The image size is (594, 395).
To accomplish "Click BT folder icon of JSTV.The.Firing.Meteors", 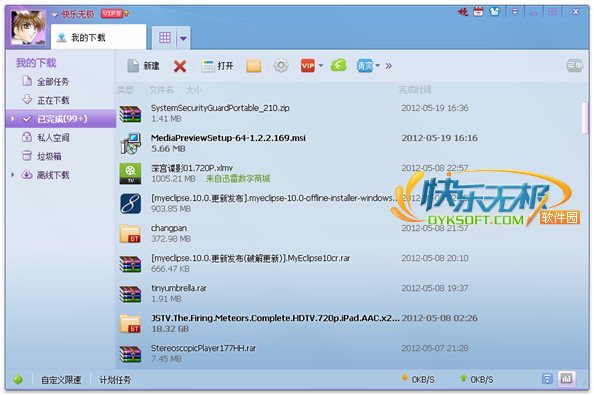I will coord(130,323).
